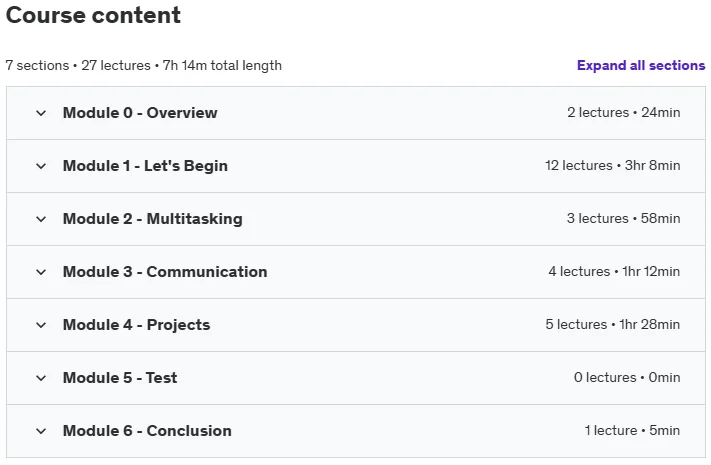Click the 4 lectures • 1hr 12min label
The height and width of the screenshot is (465, 711).
pos(614,271)
